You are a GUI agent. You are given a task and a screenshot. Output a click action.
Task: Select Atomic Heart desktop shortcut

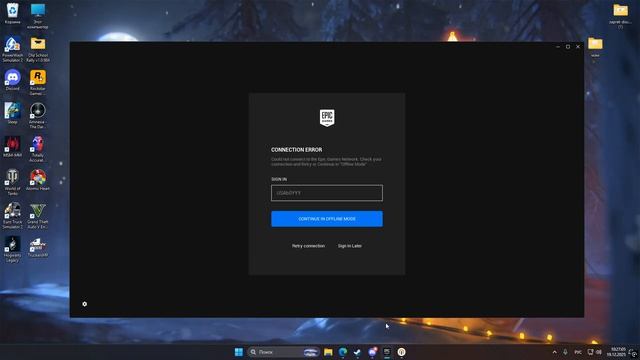(x=38, y=180)
